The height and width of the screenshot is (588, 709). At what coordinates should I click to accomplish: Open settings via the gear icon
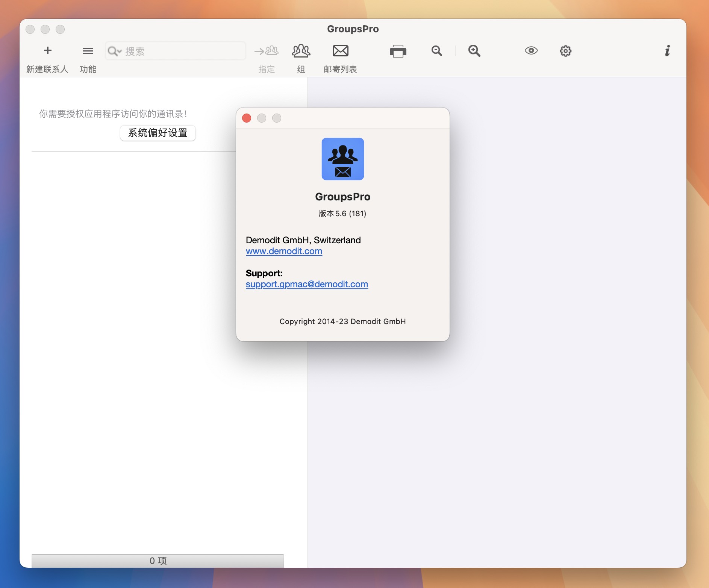pos(566,51)
